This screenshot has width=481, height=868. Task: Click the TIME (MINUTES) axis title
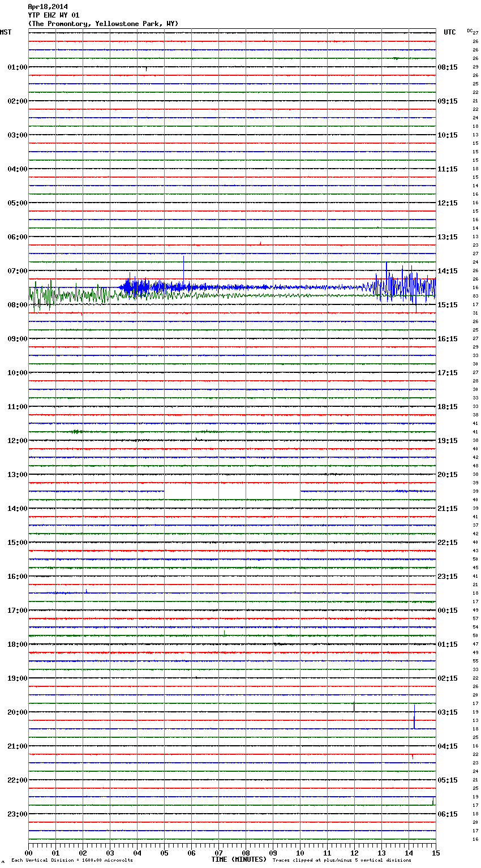pyautogui.click(x=239, y=860)
